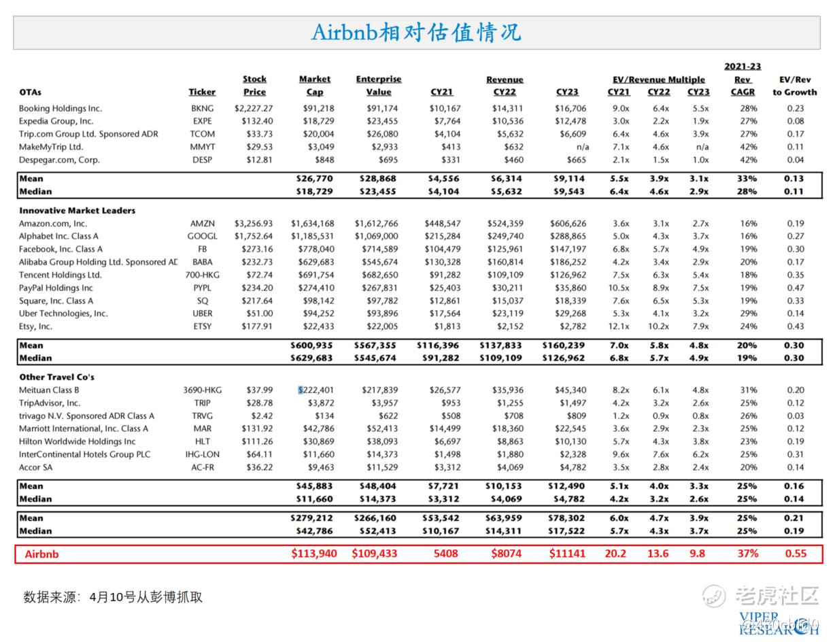Viewport: 835px width, 644px height.
Task: Select the "GOOGL" ticker cell
Action: (x=202, y=237)
